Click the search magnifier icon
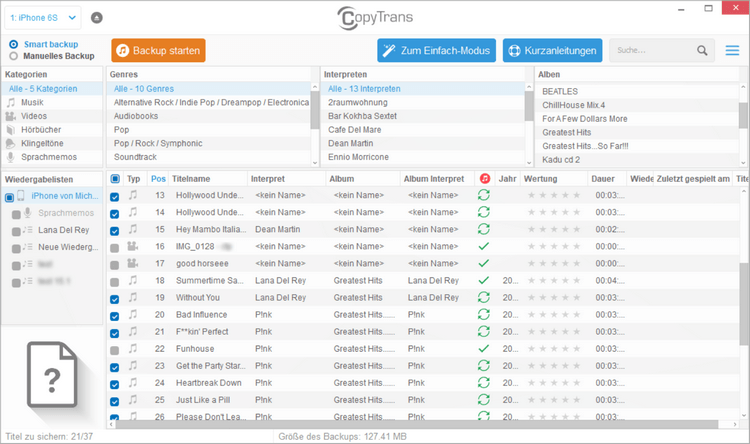Image resolution: width=750 pixels, height=444 pixels. (x=702, y=50)
